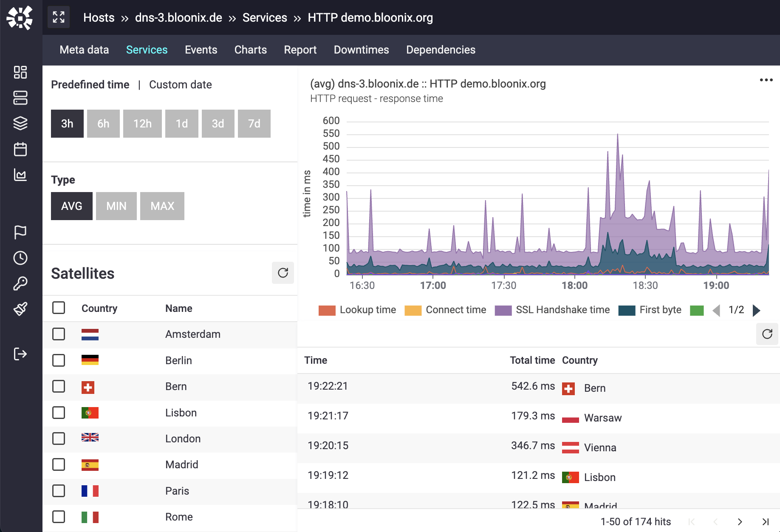
Task: Switch to the Charts tab
Action: 251,50
